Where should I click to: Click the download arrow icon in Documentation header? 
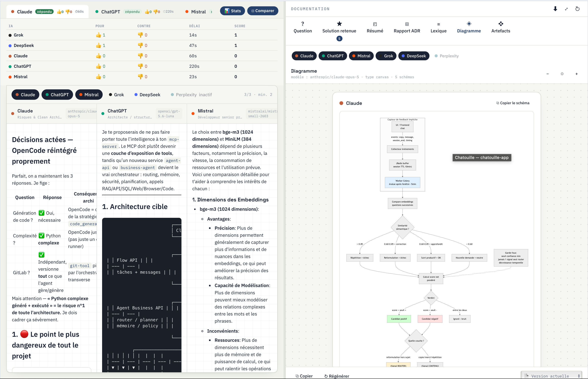pos(555,9)
